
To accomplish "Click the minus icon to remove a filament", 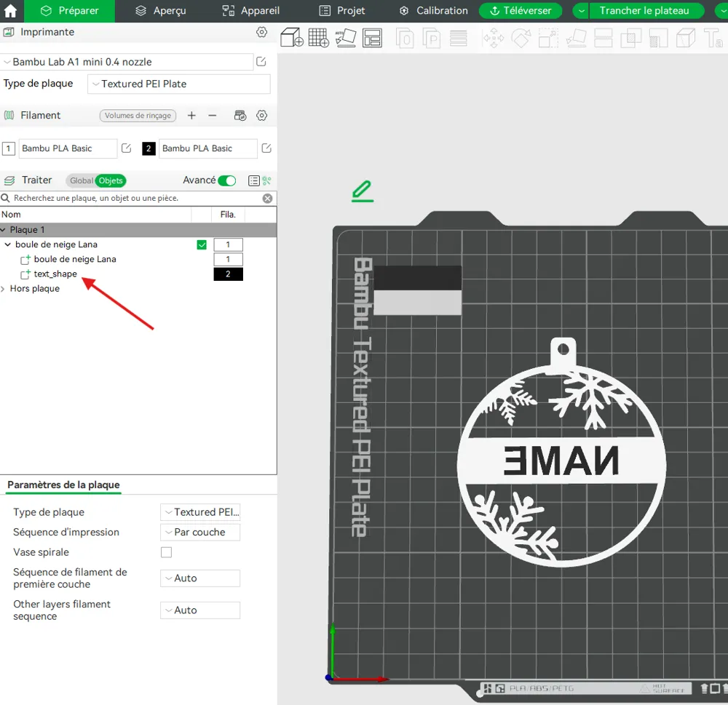I will [212, 116].
